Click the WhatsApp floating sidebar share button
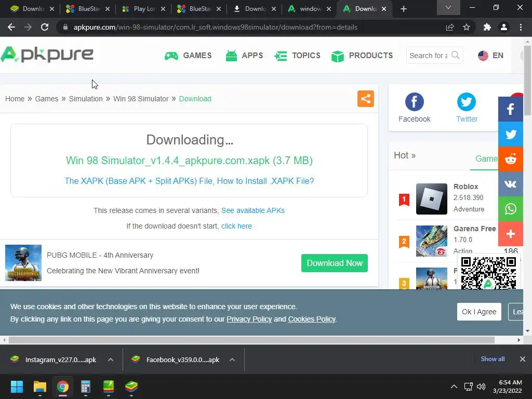Screen dimensions: 532x399 510,209
